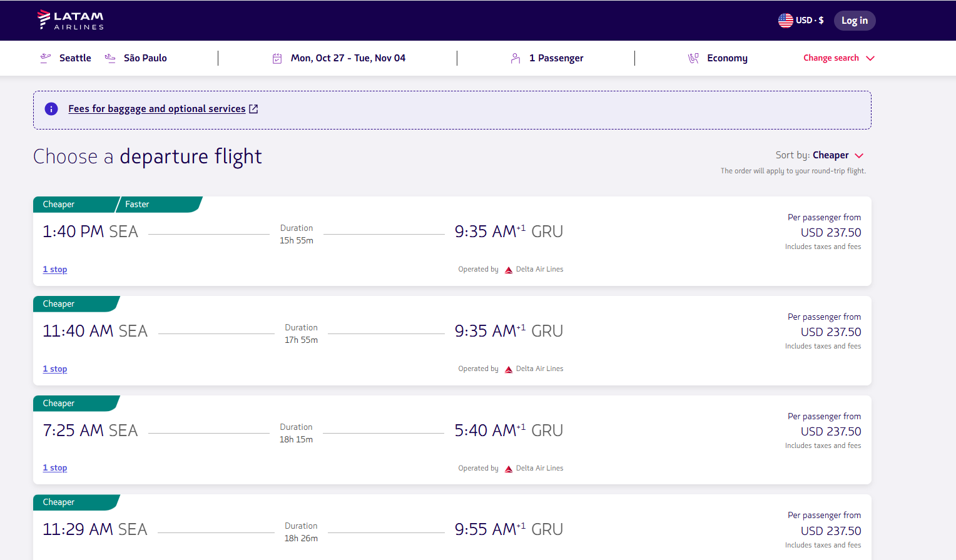Select the 7:25 AM flight's USD 237.50 price
Image resolution: width=956 pixels, height=560 pixels.
(x=830, y=432)
